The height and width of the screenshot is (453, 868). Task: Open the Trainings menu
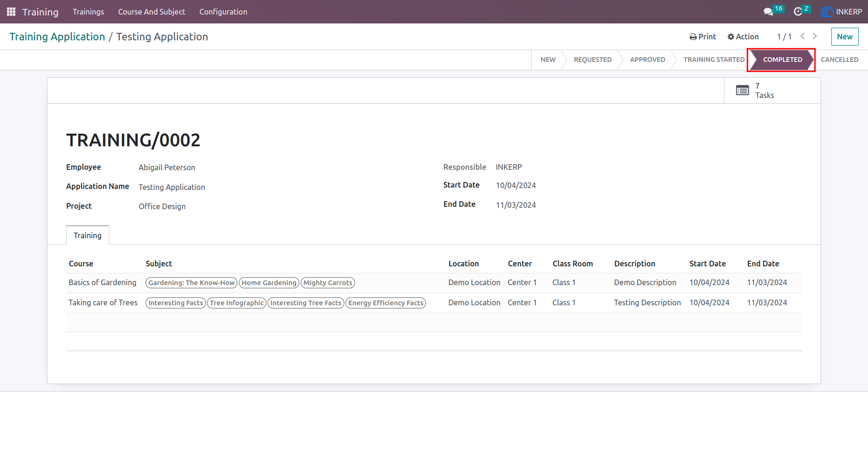point(88,12)
